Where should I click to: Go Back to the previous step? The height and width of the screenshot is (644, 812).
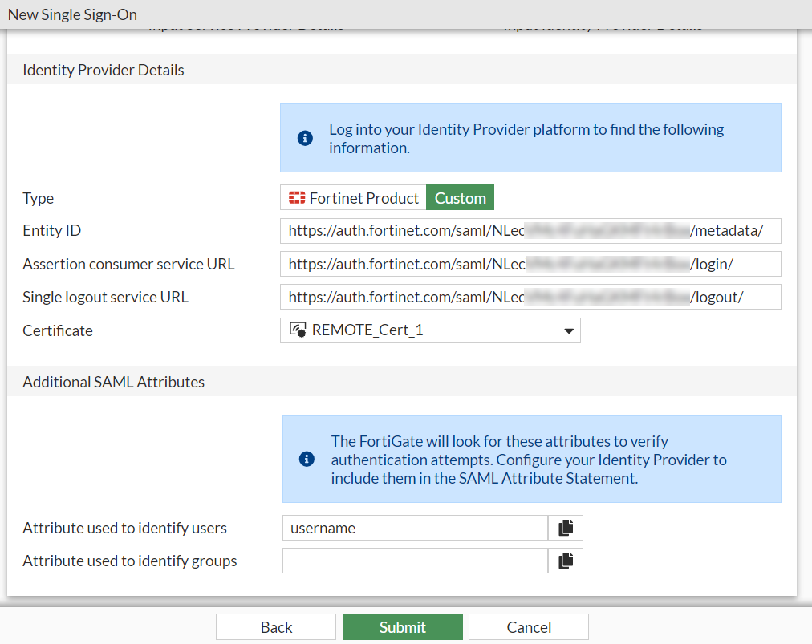click(x=275, y=626)
